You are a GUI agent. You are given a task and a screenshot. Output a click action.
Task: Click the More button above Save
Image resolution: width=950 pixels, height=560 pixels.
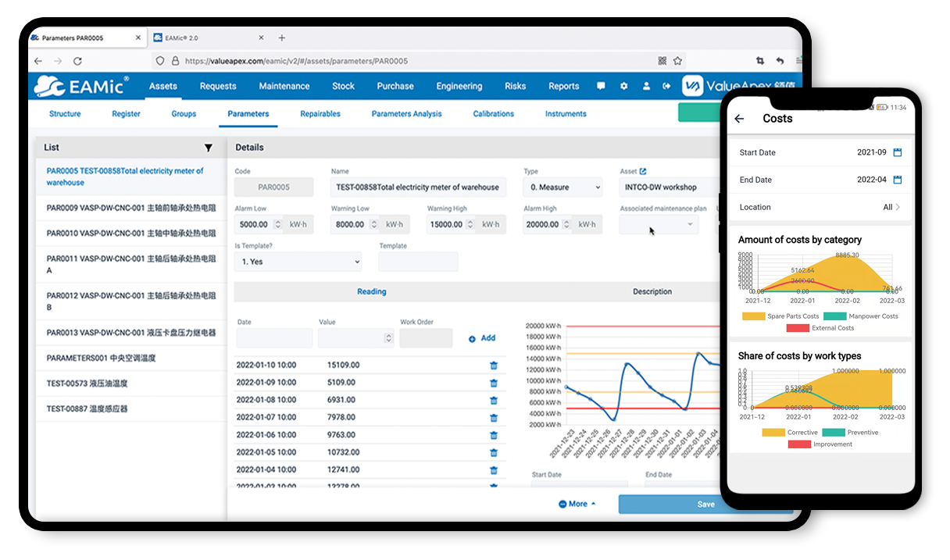coord(577,504)
